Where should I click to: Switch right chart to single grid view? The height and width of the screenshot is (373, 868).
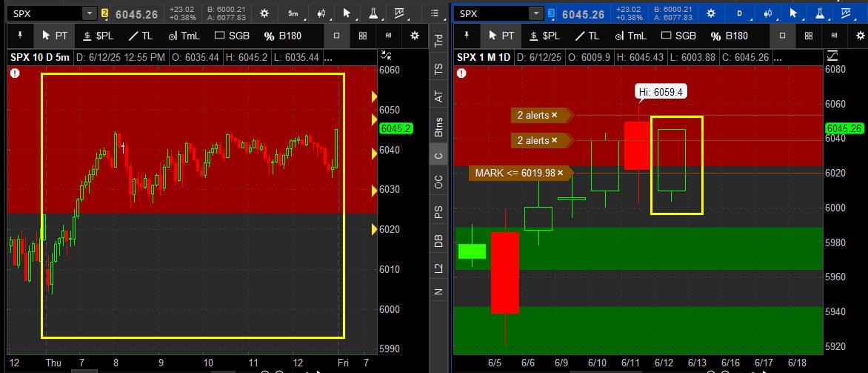pyautogui.click(x=783, y=36)
